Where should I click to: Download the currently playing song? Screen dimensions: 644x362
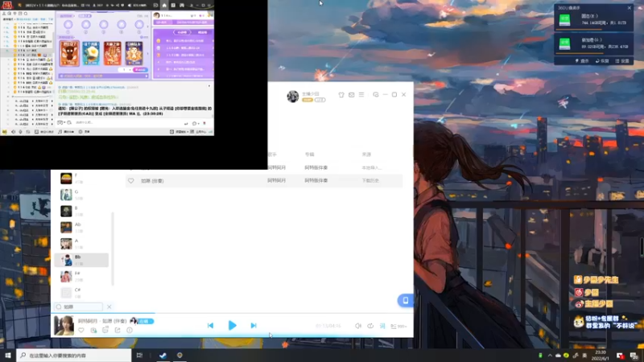[93, 330]
